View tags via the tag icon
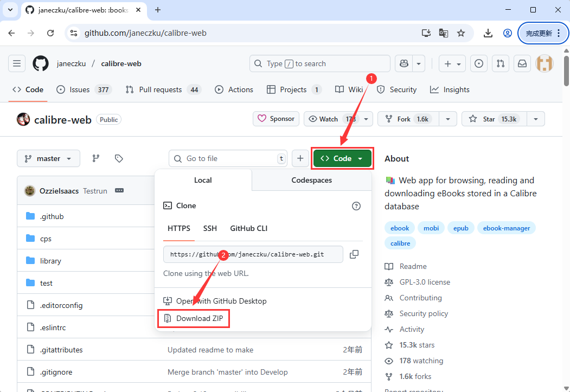Image resolution: width=570 pixels, height=392 pixels. point(119,158)
